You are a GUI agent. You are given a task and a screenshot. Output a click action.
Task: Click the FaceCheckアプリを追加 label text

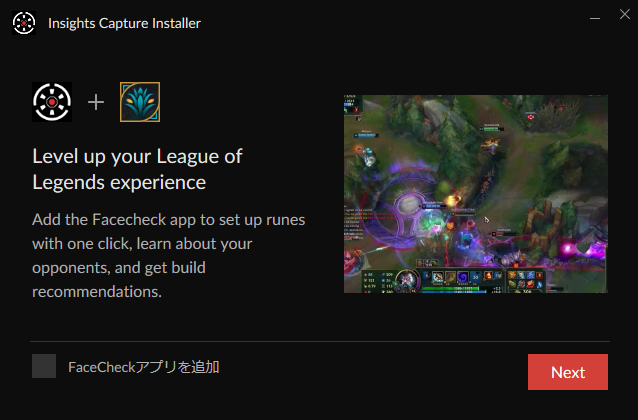[144, 367]
